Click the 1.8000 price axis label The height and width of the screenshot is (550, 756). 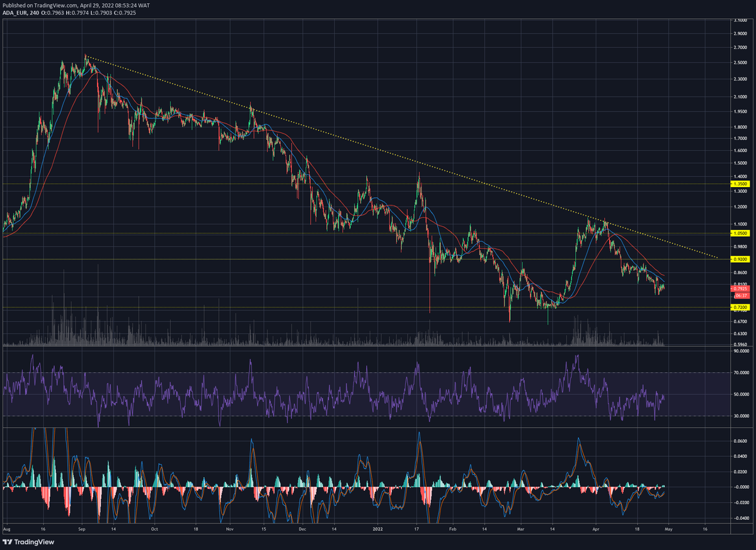[740, 127]
